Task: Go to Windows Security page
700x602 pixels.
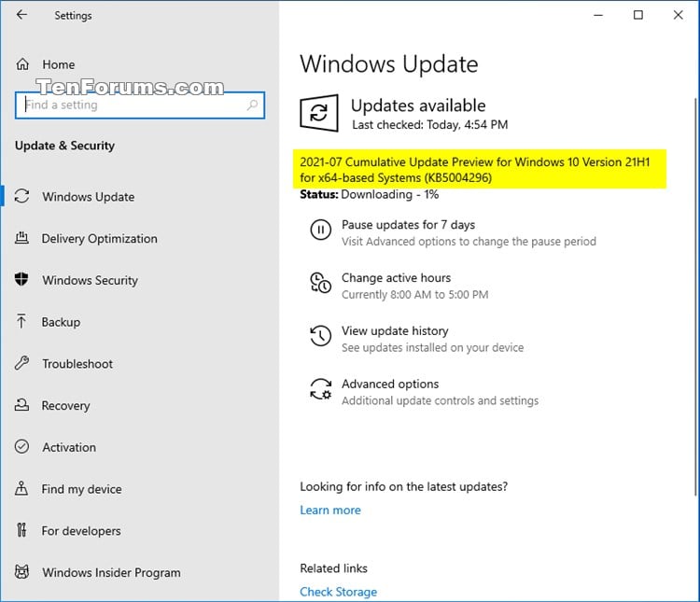Action: (x=91, y=280)
